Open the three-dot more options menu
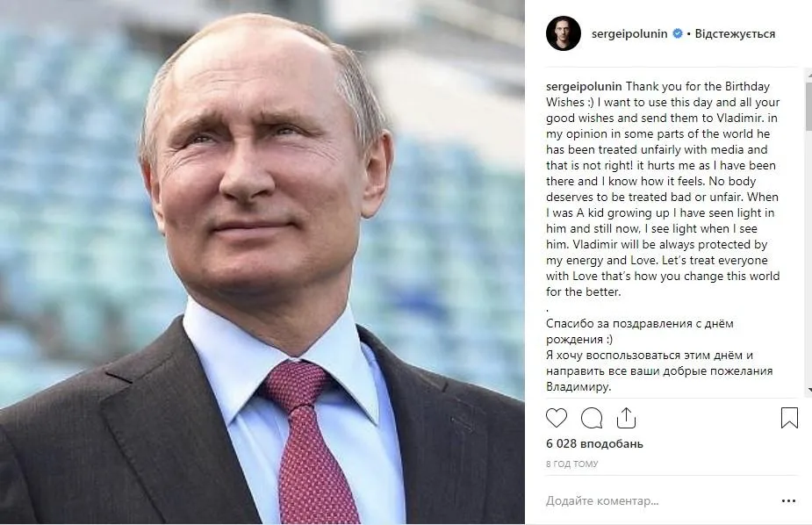The height and width of the screenshot is (525, 812). point(788,500)
